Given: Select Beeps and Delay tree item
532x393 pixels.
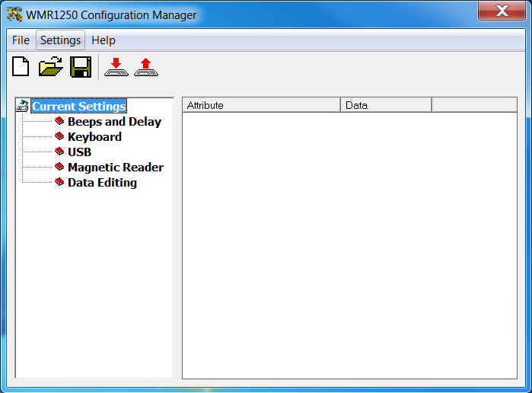Looking at the screenshot, I should pos(114,122).
